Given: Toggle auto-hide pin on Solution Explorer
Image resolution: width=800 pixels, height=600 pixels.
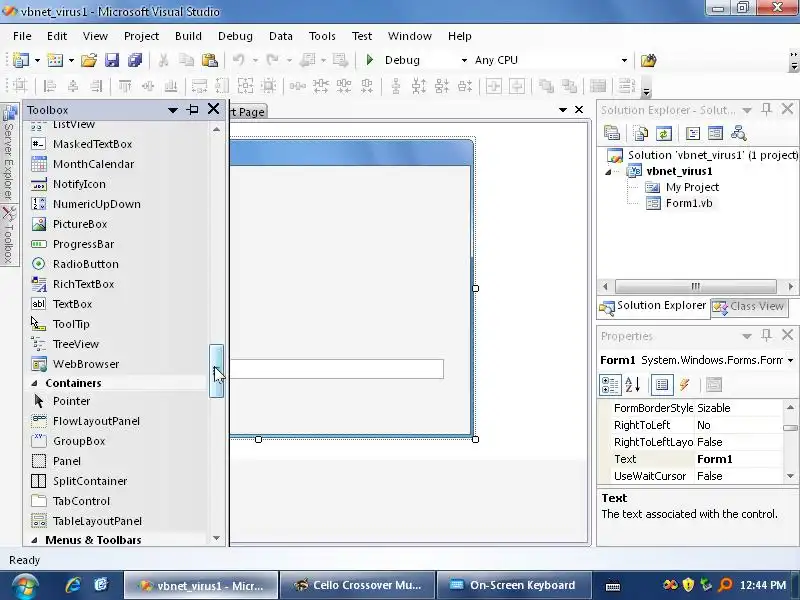Looking at the screenshot, I should (766, 109).
